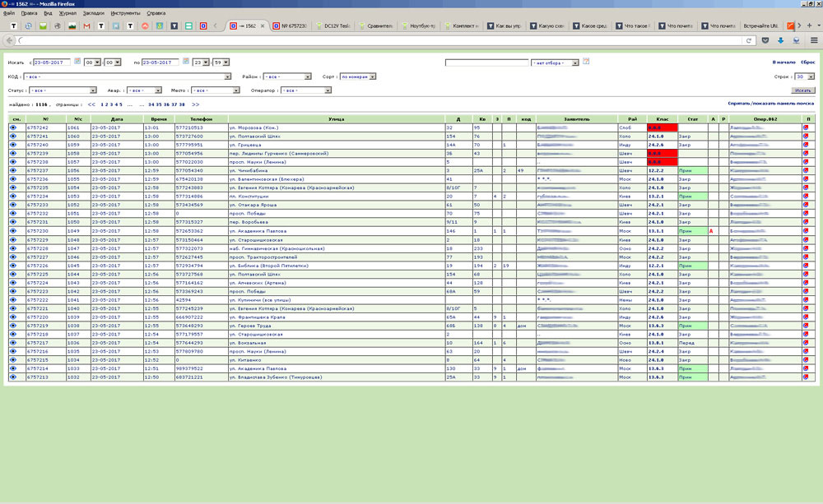Image resolution: width=823 pixels, height=504 pixels.
Task: Click the eye icon for record 6757230
Action: point(14,231)
